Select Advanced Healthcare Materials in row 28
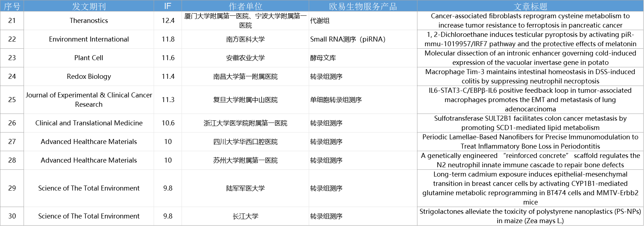 [89, 160]
